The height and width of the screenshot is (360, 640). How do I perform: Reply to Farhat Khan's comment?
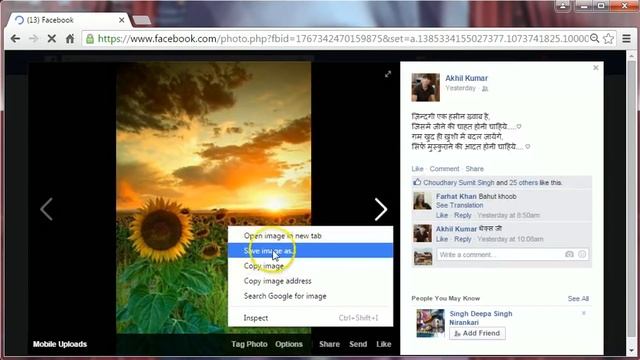click(462, 215)
